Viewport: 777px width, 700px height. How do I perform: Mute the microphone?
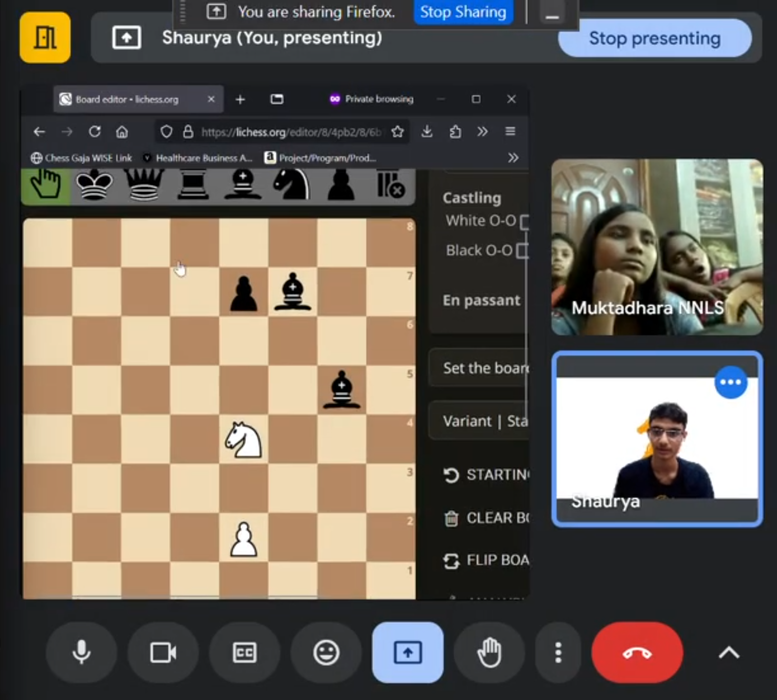[81, 652]
